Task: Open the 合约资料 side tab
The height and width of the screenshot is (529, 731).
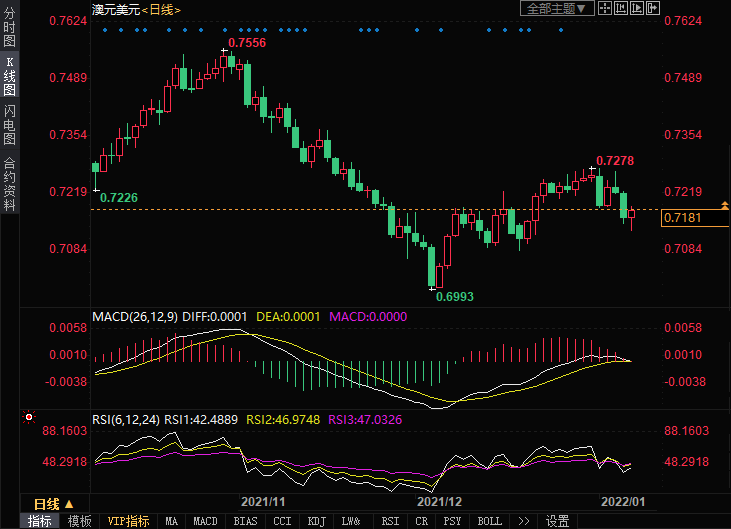Action: point(9,183)
